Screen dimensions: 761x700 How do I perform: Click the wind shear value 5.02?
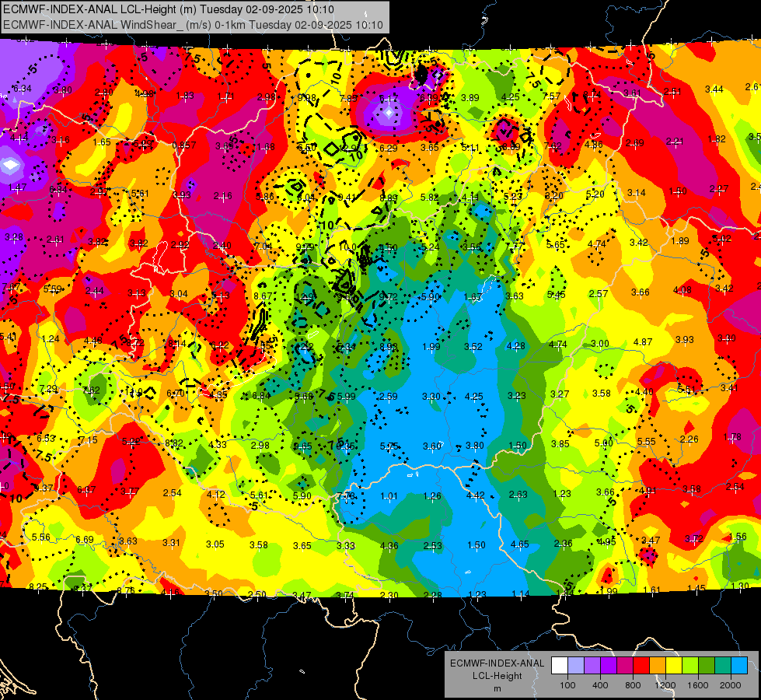tap(721, 239)
